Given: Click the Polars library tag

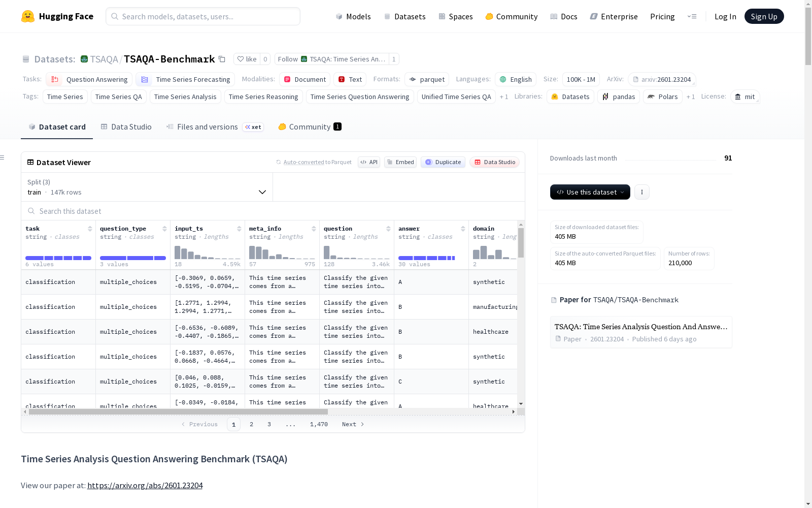Looking at the screenshot, I should click(663, 97).
